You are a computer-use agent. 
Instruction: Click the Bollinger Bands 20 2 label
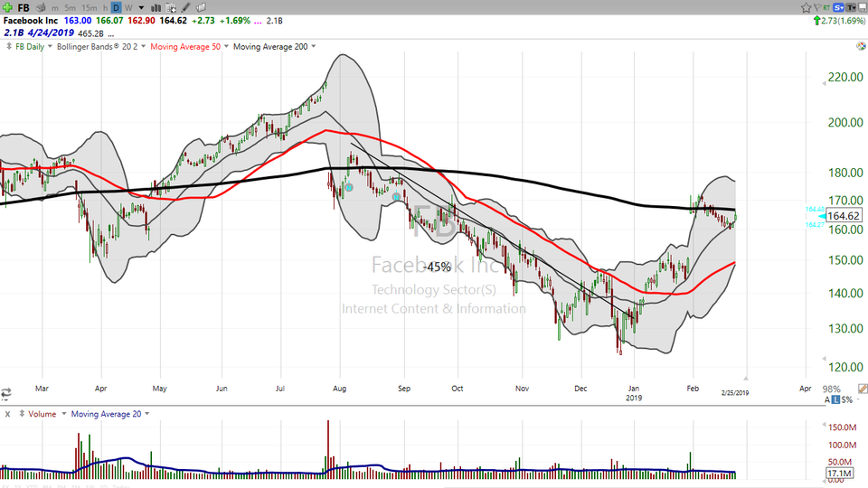[98, 46]
